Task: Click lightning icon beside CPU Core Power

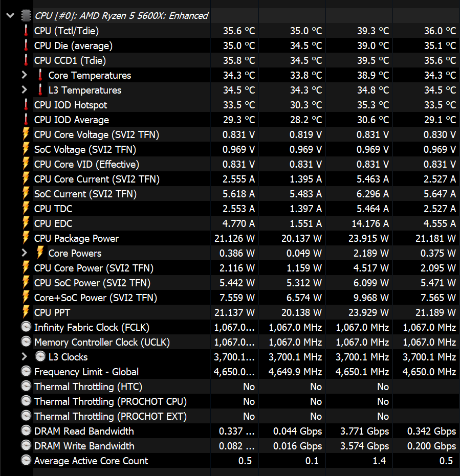Action: pyautogui.click(x=26, y=268)
